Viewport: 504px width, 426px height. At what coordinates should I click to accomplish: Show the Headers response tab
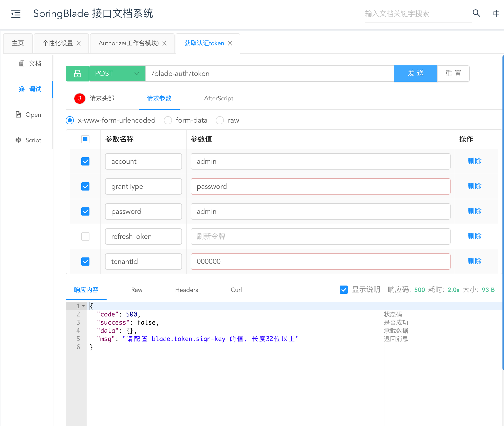[187, 290]
